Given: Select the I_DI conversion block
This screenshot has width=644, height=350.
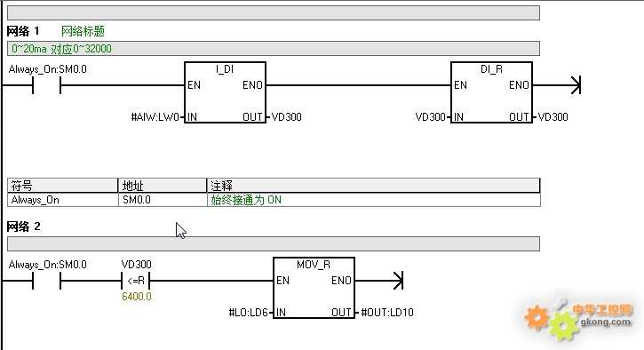Looking at the screenshot, I should pyautogui.click(x=225, y=92).
